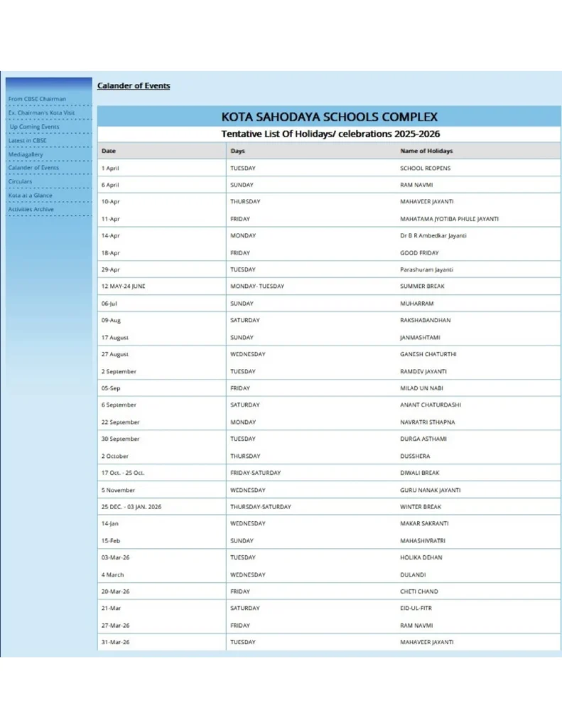Click the WINTER BREAK holiday cell
The width and height of the screenshot is (562, 728).
point(421,507)
